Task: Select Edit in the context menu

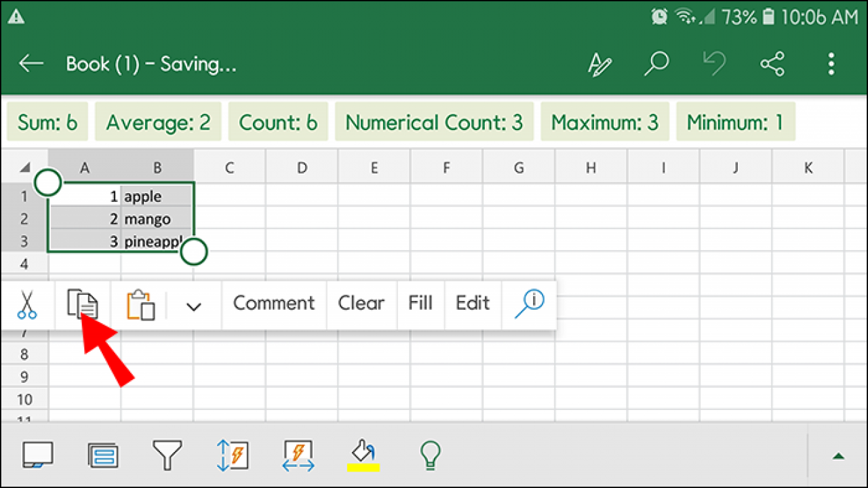Action: point(473,304)
